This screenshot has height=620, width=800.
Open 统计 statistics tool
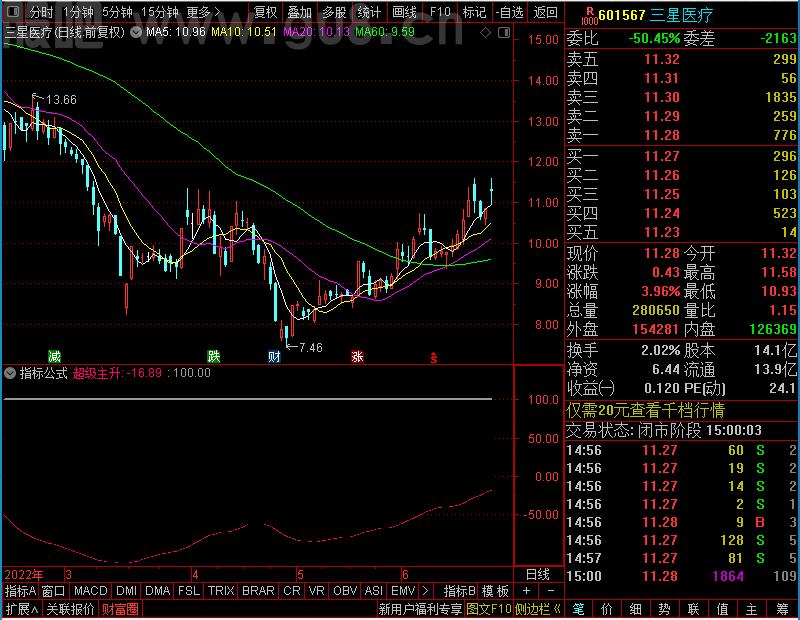point(369,12)
